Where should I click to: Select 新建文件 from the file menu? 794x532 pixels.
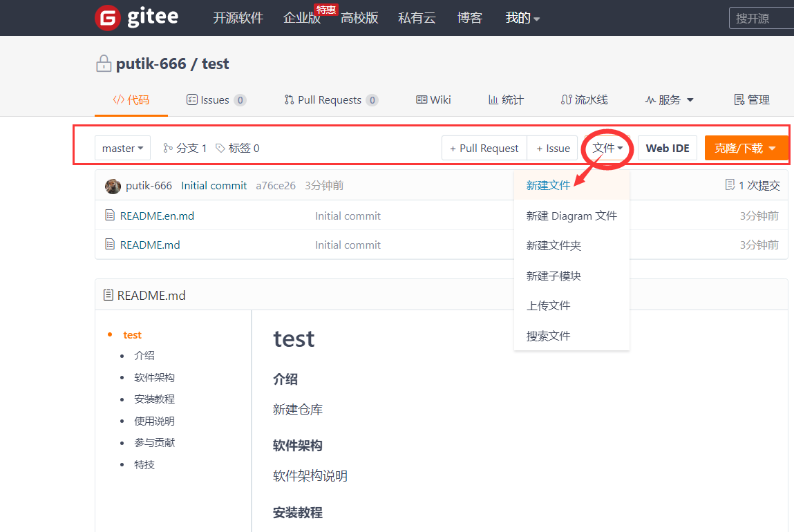548,186
